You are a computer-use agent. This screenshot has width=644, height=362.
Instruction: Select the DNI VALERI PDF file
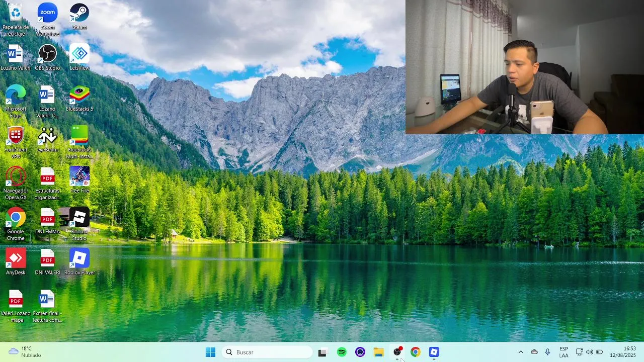[47, 262]
